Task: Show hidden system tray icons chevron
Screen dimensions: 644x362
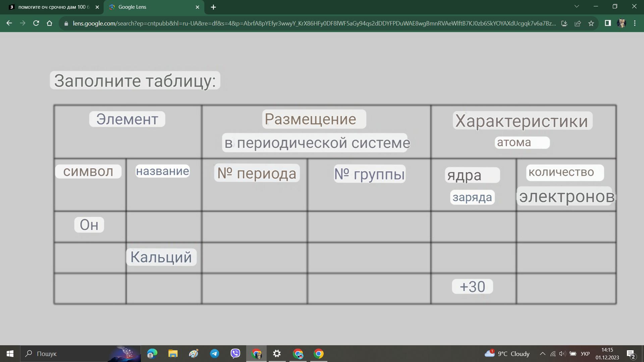Action: 542,354
